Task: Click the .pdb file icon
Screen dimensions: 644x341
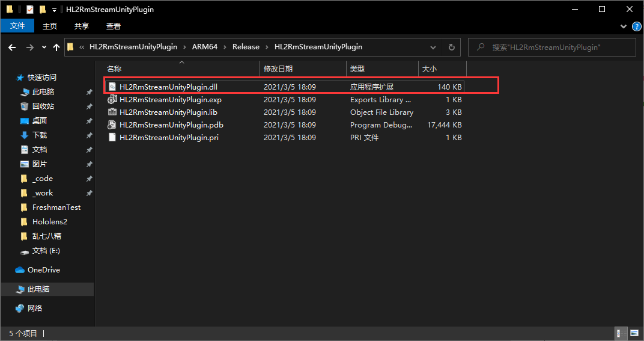Action: (112, 124)
